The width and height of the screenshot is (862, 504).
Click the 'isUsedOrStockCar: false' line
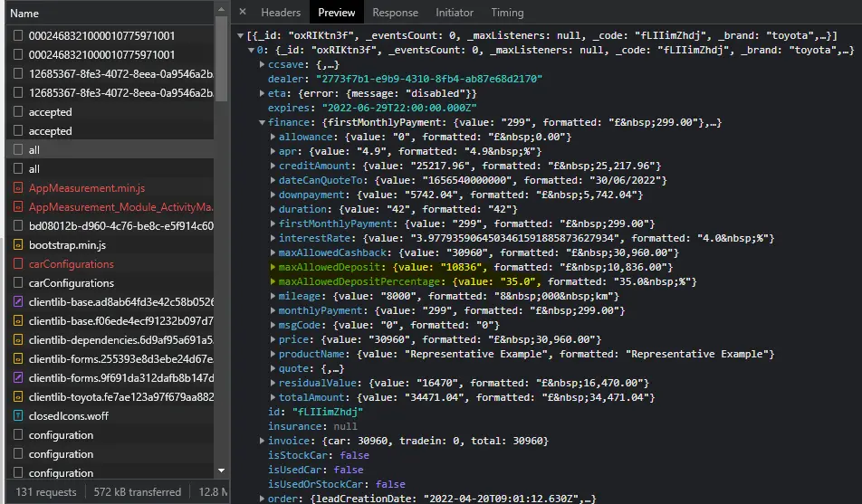click(337, 484)
